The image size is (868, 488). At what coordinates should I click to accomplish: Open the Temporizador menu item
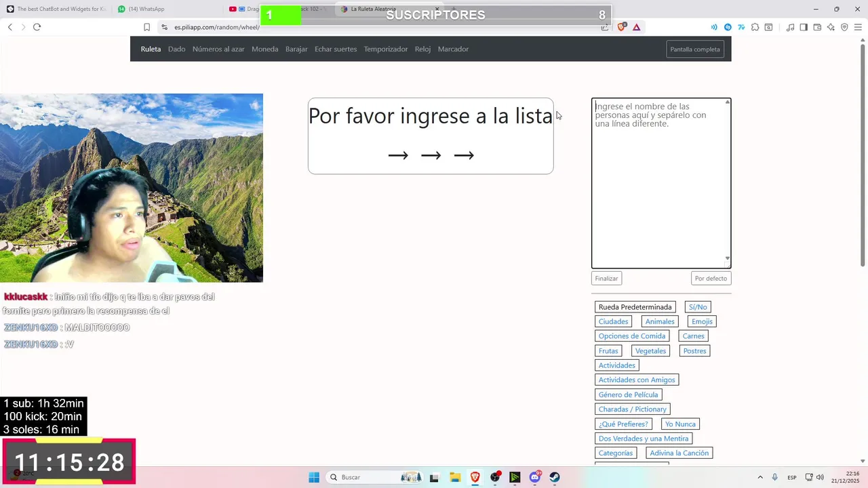coord(386,49)
